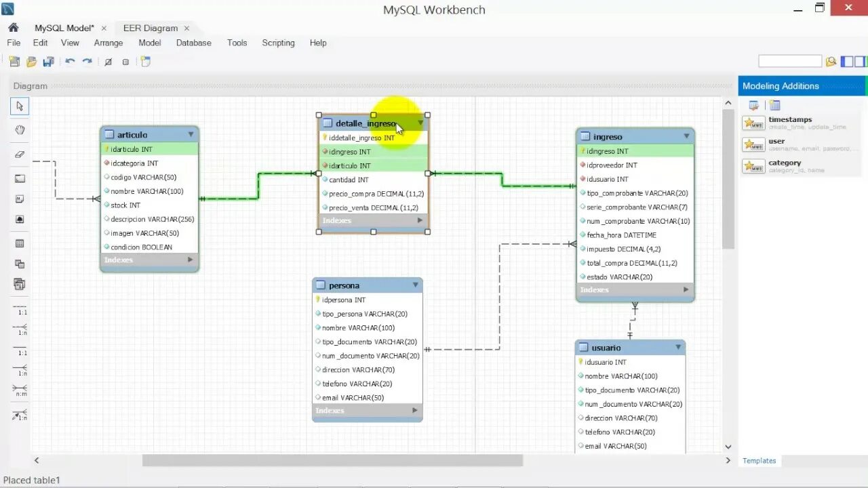Select second 1:n identifying relationship tool
868x488 pixels.
(x=20, y=370)
